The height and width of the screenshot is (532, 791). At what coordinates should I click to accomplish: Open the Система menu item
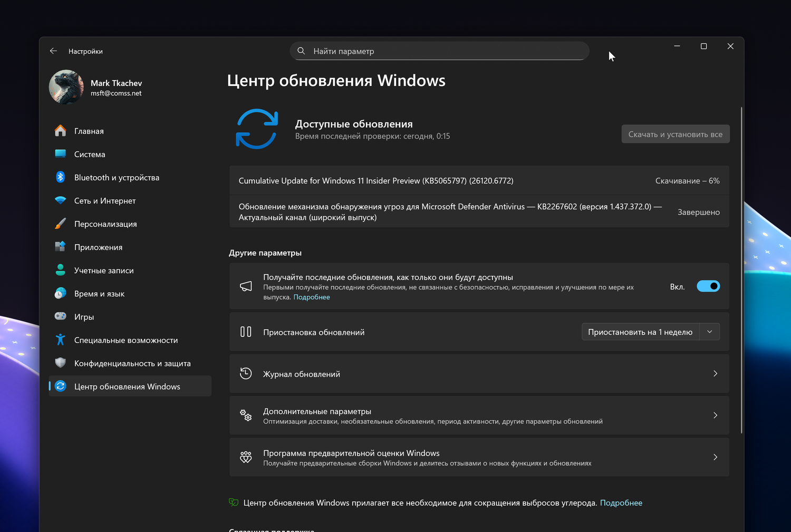90,154
